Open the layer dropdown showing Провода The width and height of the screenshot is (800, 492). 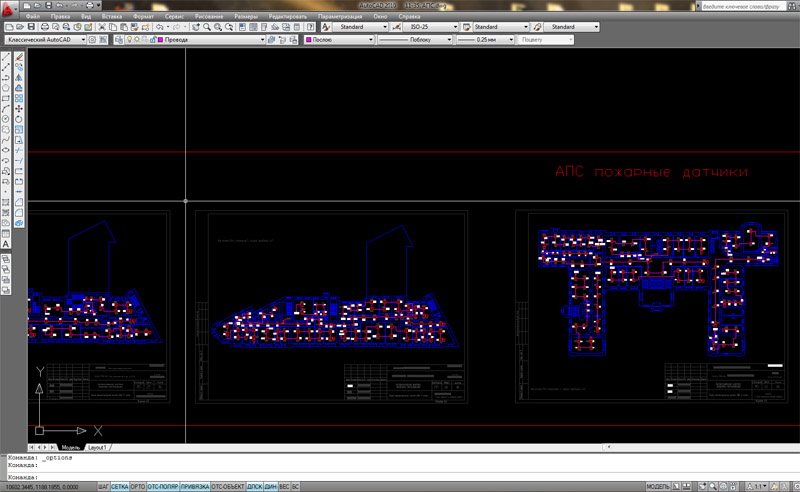(x=195, y=39)
